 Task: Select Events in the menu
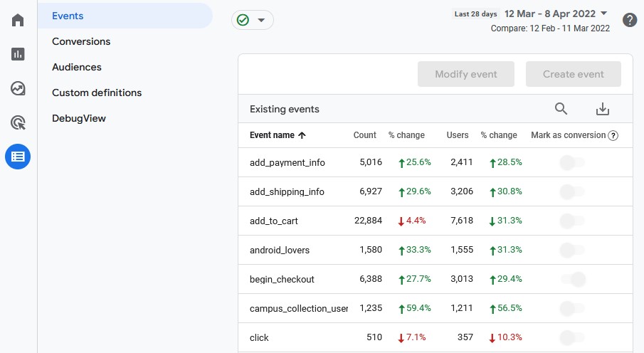point(125,16)
